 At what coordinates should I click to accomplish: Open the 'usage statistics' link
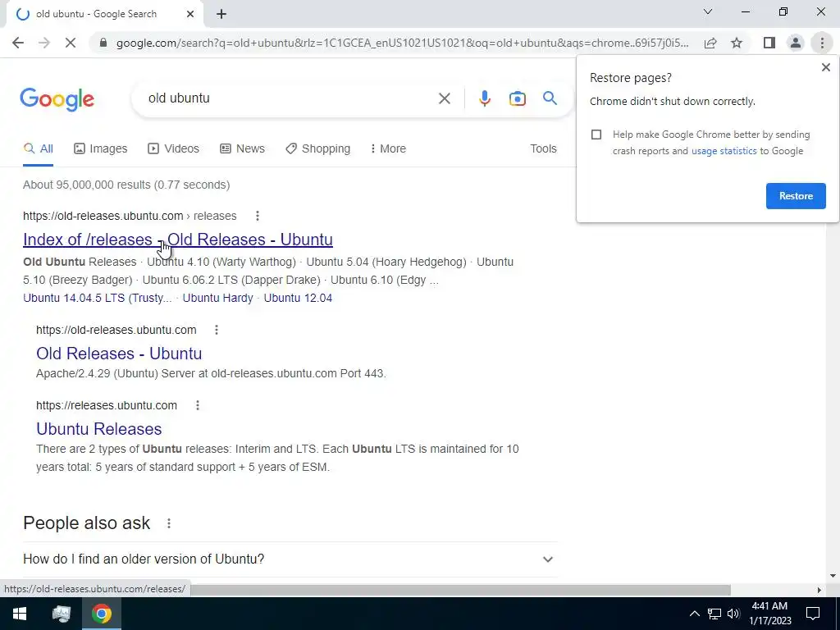724,151
